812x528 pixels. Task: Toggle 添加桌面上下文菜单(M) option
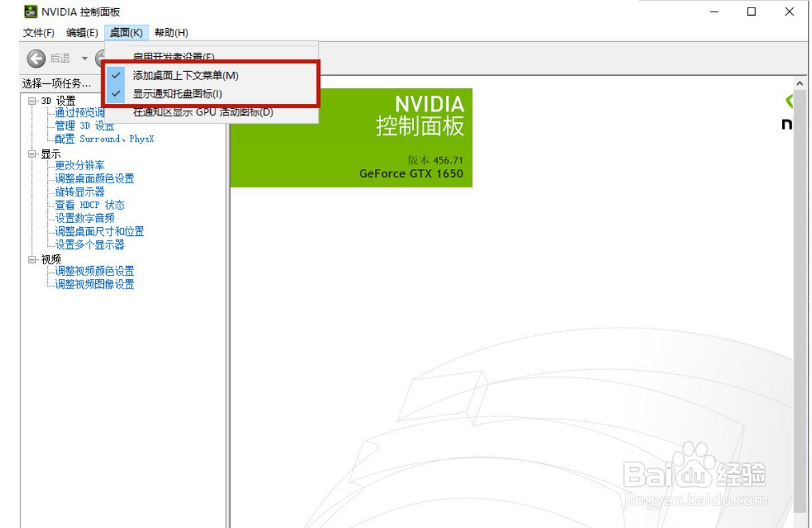click(x=211, y=76)
